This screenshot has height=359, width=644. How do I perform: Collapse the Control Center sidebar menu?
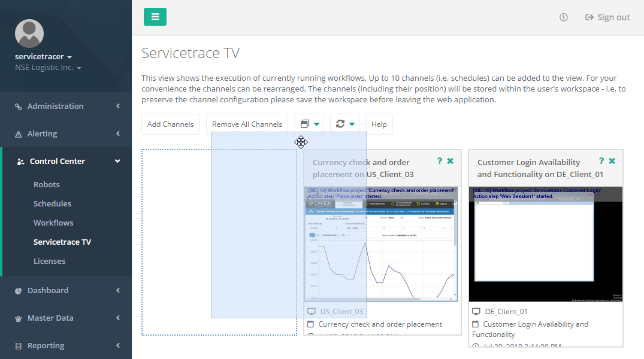tap(66, 161)
